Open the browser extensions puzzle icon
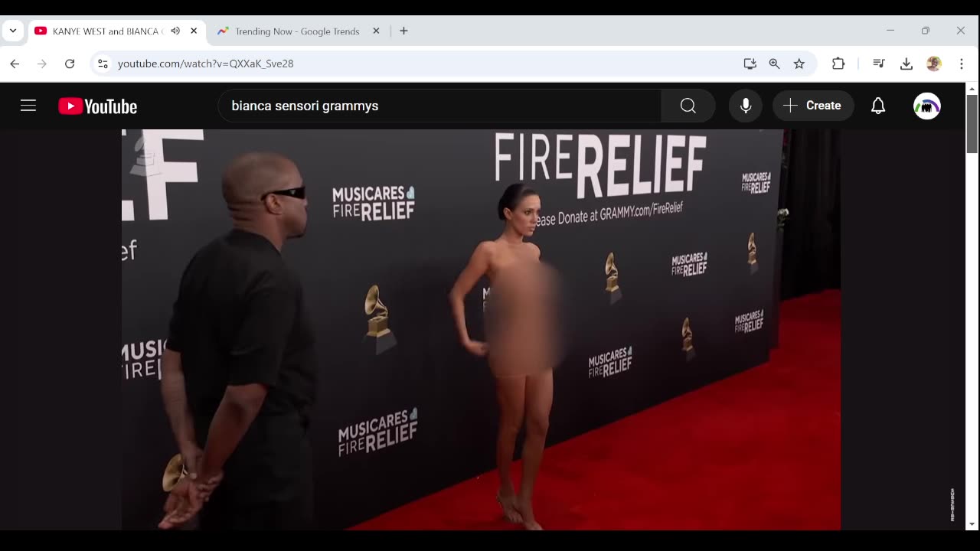This screenshot has height=551, width=980. point(838,64)
